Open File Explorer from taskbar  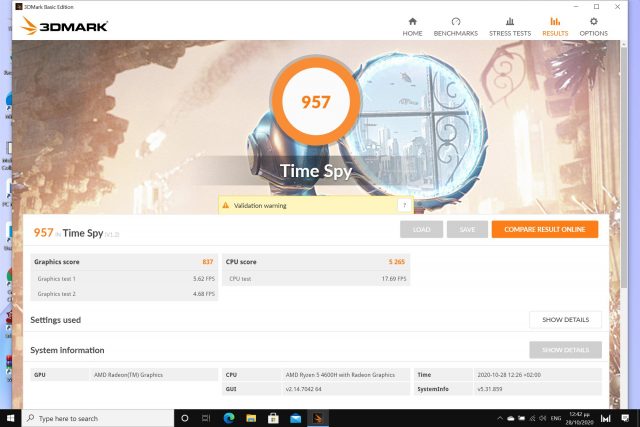point(251,418)
